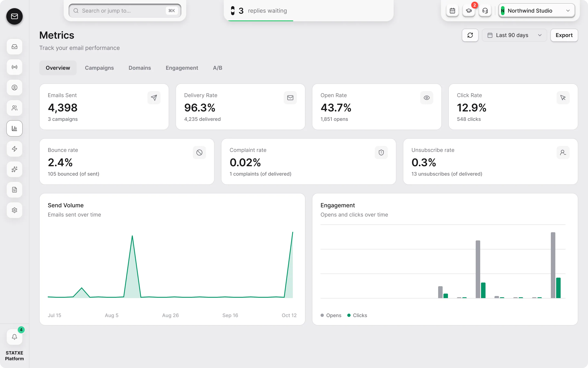Click the envelope icon on Delivery Rate
This screenshot has width=588, height=368.
[290, 98]
